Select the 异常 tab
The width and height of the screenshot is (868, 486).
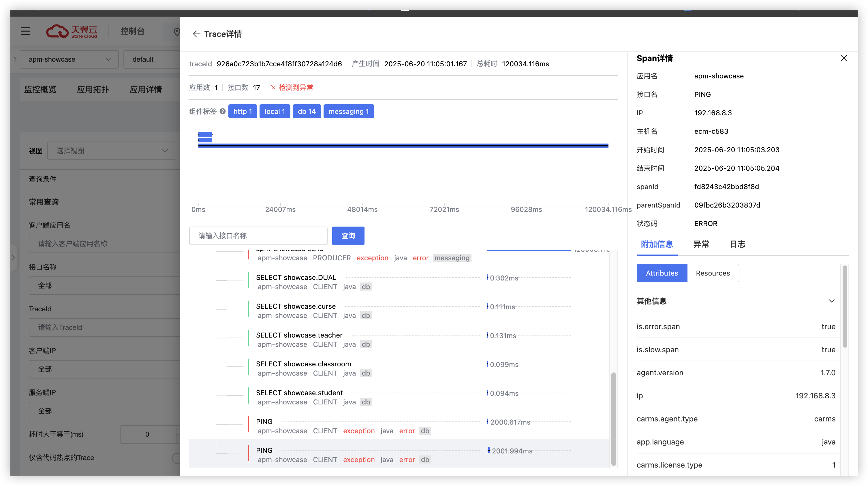(x=701, y=244)
